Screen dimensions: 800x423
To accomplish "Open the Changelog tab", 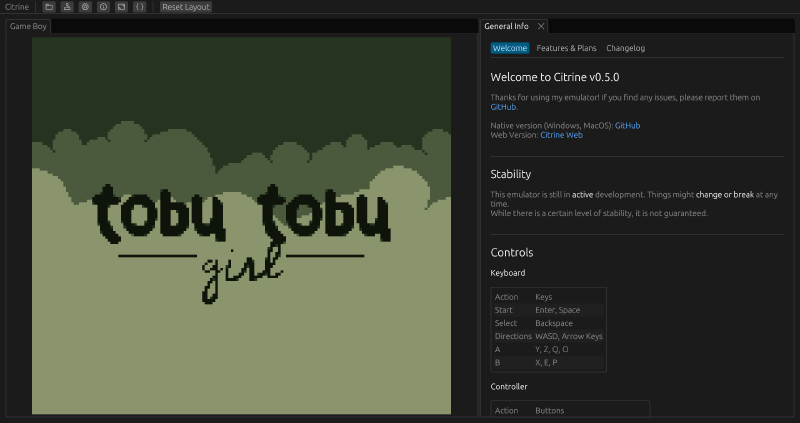I will tap(626, 48).
